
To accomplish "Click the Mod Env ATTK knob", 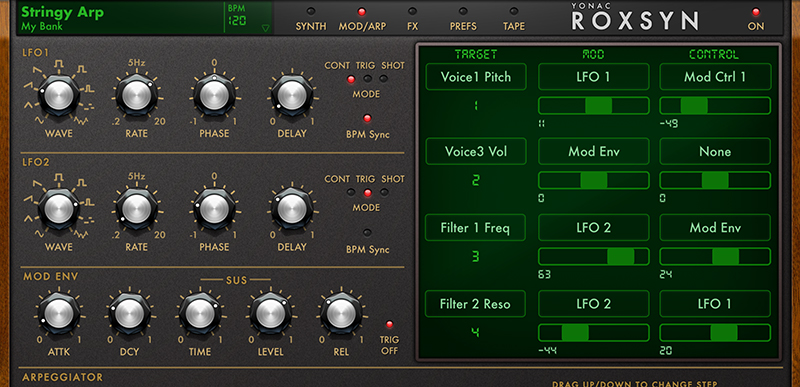I will [58, 313].
